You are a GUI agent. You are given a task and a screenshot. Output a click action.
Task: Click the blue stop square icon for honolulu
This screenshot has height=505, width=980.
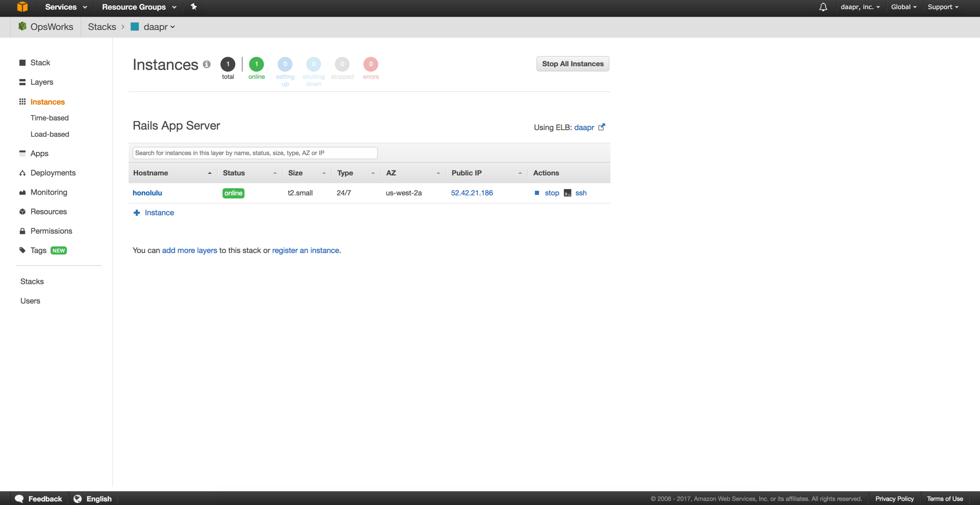click(x=537, y=193)
